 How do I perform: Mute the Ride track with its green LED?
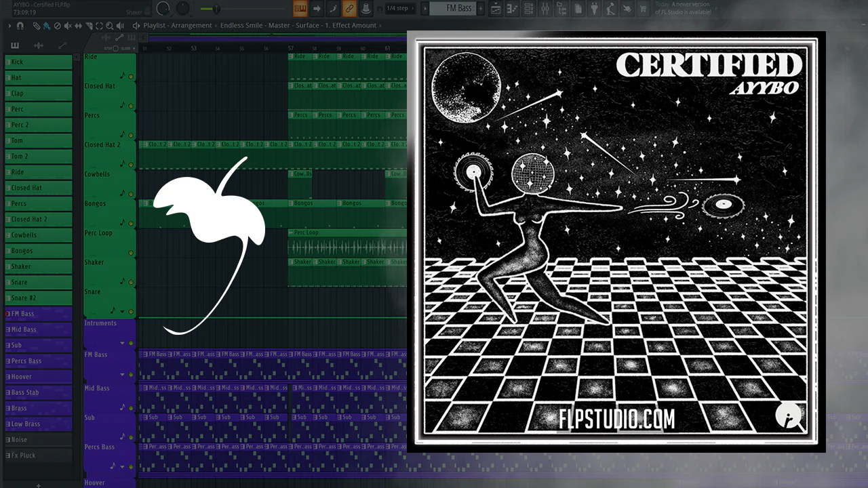[x=131, y=76]
